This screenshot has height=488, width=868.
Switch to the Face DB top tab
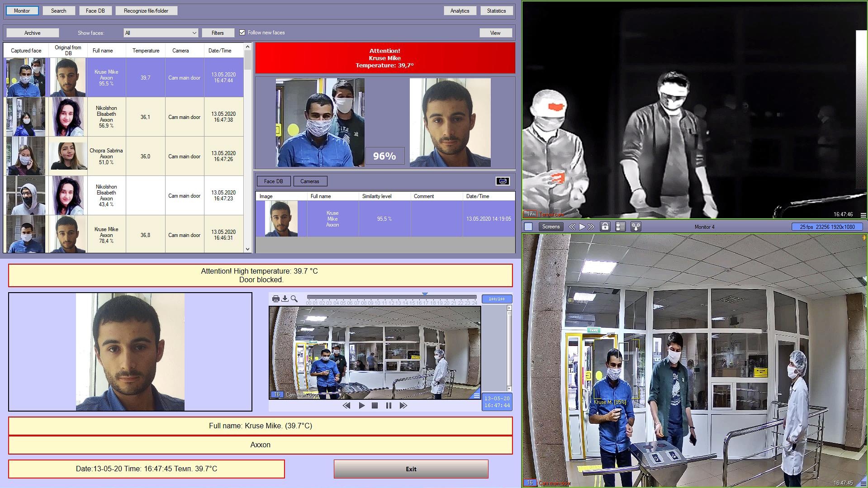point(95,11)
